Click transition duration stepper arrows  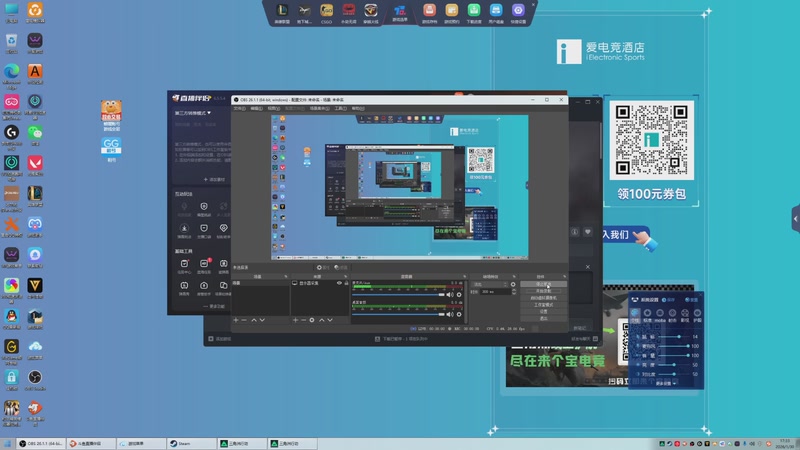coord(513,291)
